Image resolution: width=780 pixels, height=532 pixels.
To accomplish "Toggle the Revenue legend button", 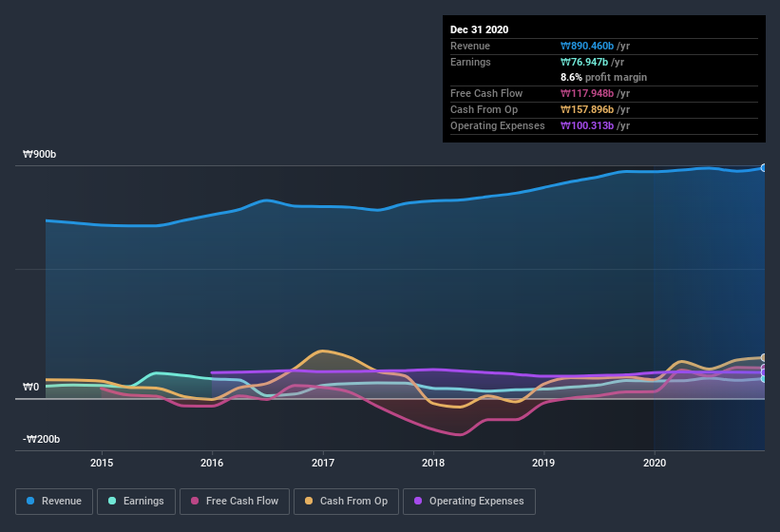I will (54, 502).
